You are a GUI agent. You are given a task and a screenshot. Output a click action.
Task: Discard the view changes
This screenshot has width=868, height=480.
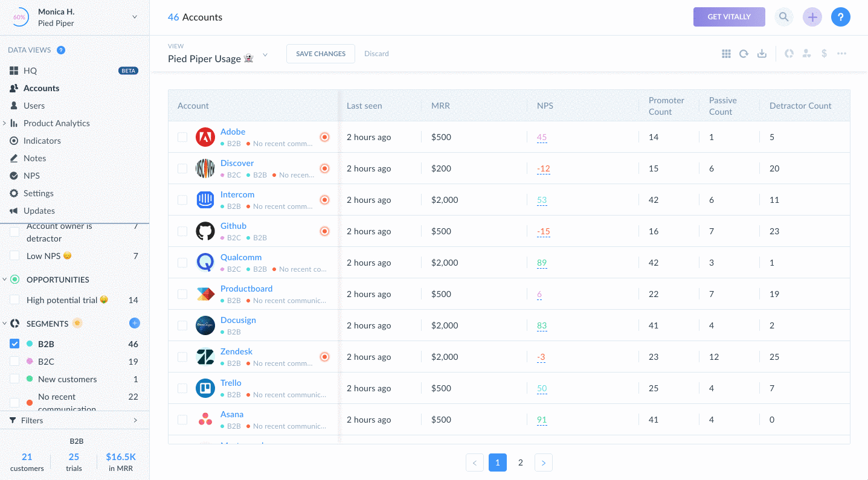click(x=376, y=54)
